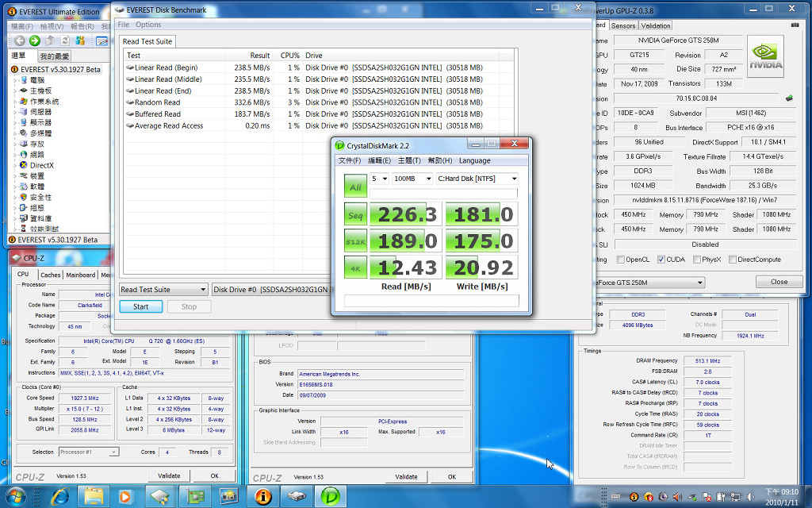Open the 文件(F) menu in CrystalDiskMark
Image resolution: width=812 pixels, height=508 pixels.
(350, 160)
